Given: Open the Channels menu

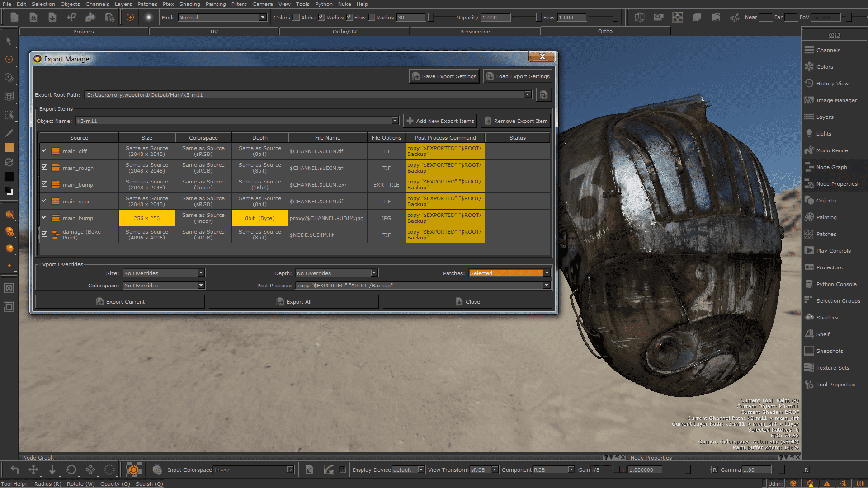Looking at the screenshot, I should pos(97,4).
